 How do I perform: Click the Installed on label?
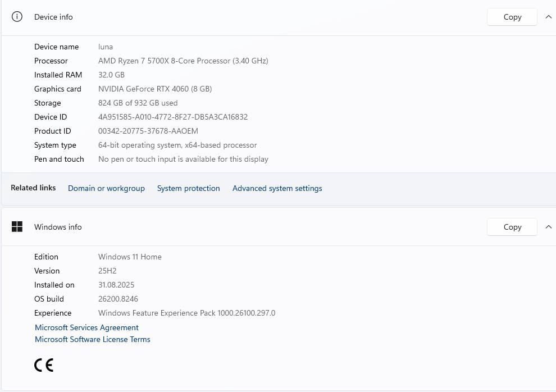[x=54, y=285]
